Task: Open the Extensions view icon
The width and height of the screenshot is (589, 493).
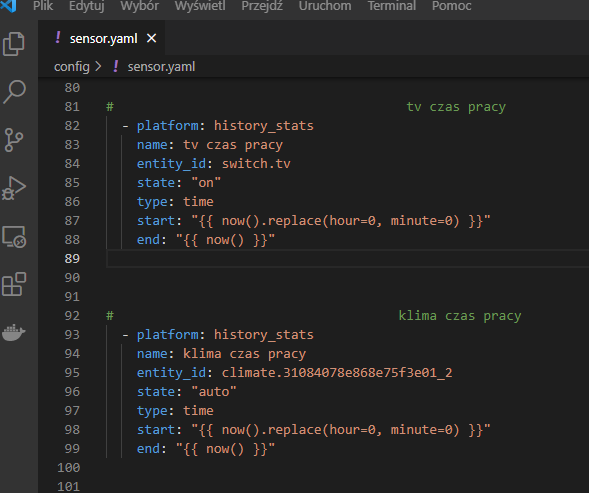Action: pos(14,284)
